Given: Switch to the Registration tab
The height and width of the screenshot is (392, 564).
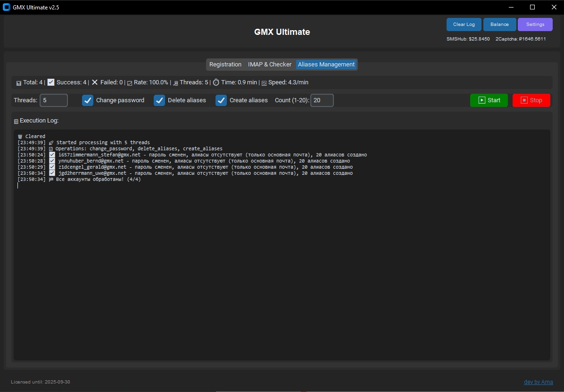Looking at the screenshot, I should coord(225,65).
